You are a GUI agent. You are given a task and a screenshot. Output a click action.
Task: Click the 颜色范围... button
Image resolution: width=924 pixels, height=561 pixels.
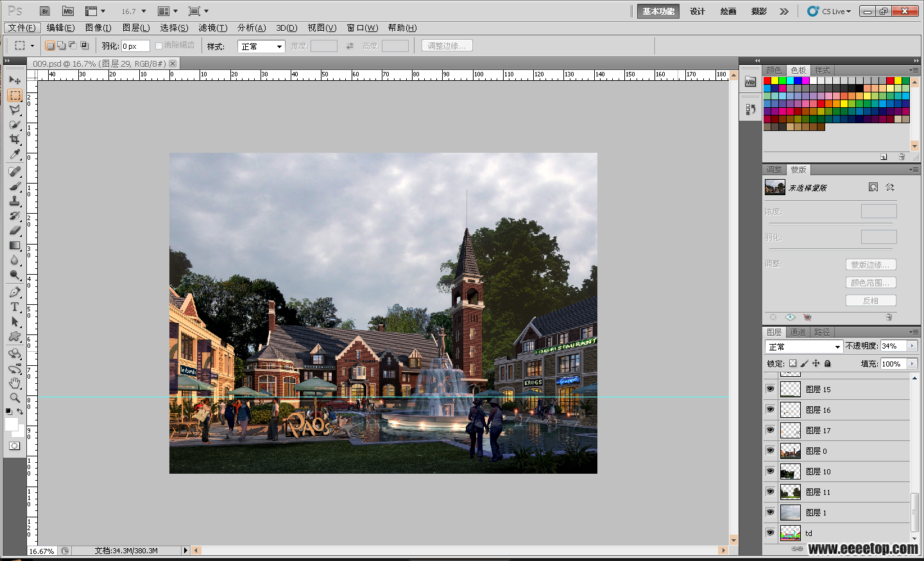(871, 282)
